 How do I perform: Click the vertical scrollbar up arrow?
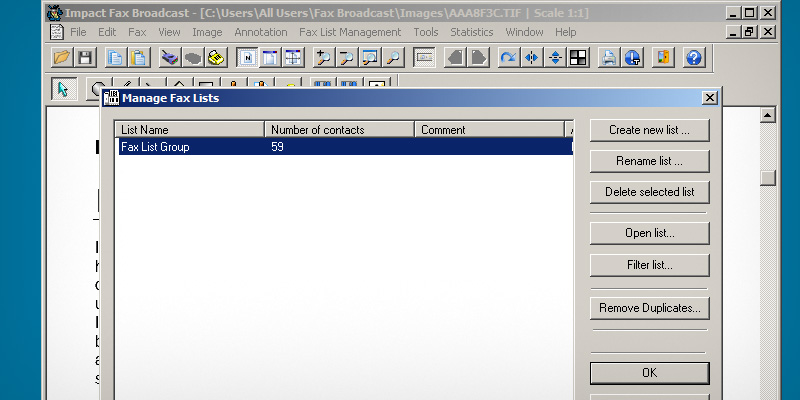768,116
